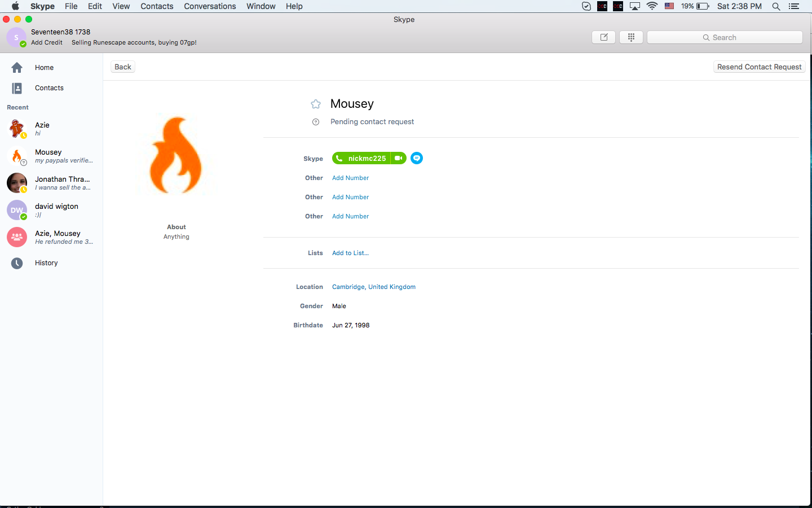Viewport: 812px width, 508px height.
Task: Click Resend Contact Request button
Action: [759, 67]
